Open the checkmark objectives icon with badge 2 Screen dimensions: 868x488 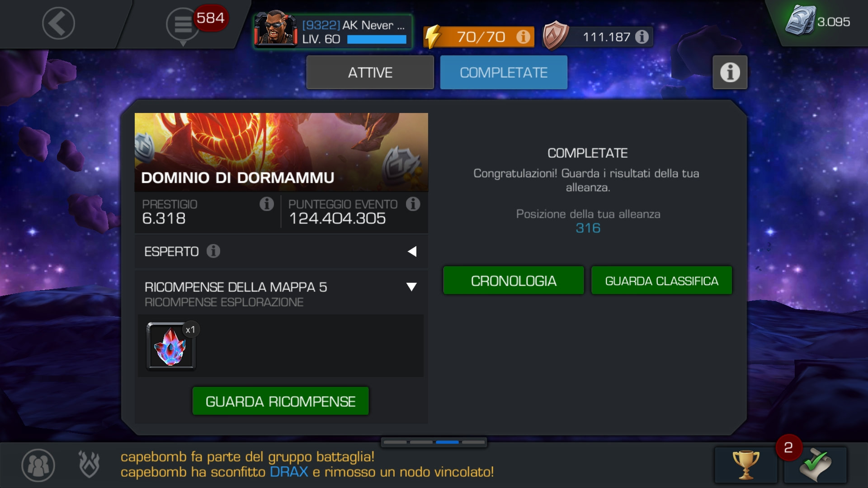815,465
